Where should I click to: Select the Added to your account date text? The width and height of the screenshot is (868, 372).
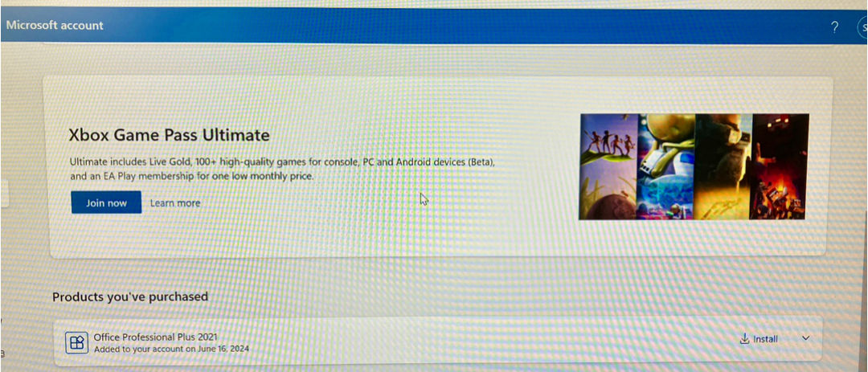(171, 349)
